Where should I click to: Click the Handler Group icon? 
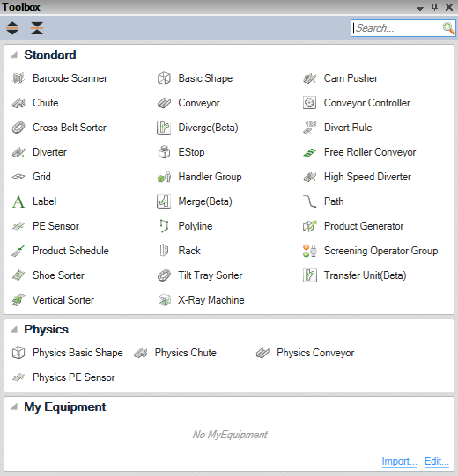tap(164, 177)
